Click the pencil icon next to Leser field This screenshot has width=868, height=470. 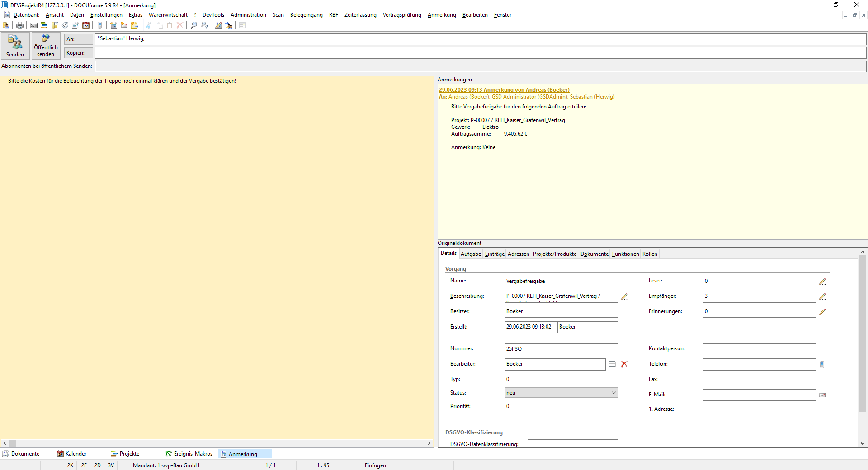tap(822, 282)
